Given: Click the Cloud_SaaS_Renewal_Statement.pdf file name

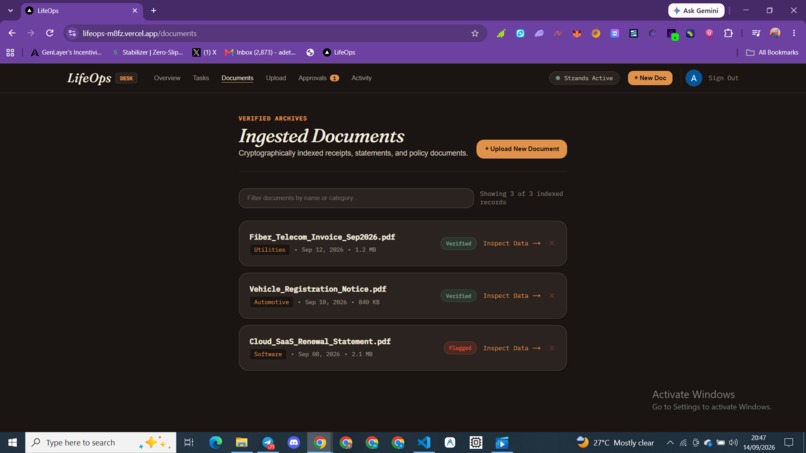Looking at the screenshot, I should [320, 341].
